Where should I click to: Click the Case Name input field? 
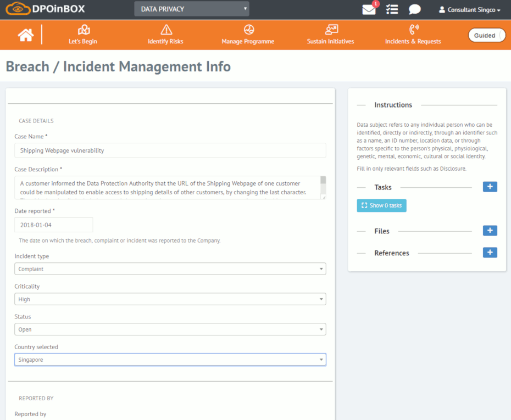point(170,150)
